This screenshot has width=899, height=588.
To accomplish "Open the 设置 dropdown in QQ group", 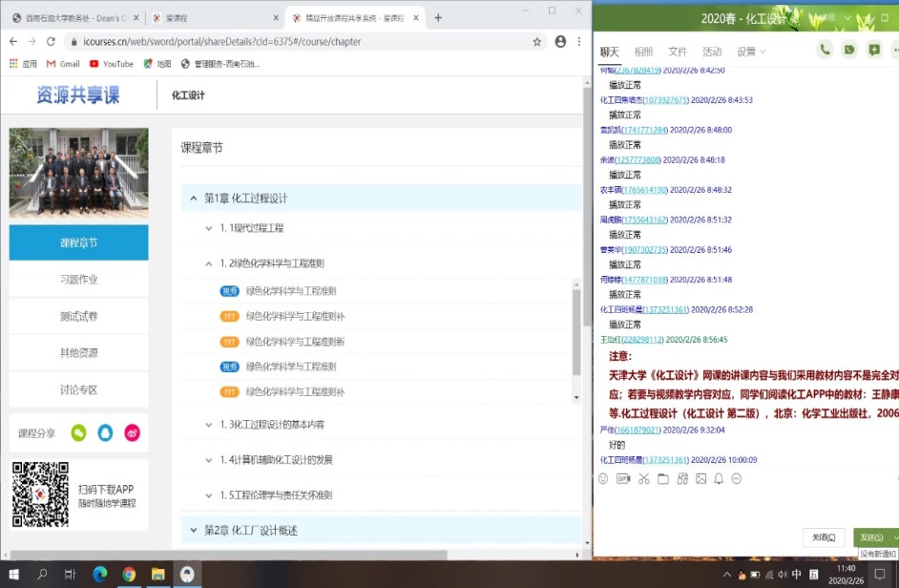I will pos(751,52).
